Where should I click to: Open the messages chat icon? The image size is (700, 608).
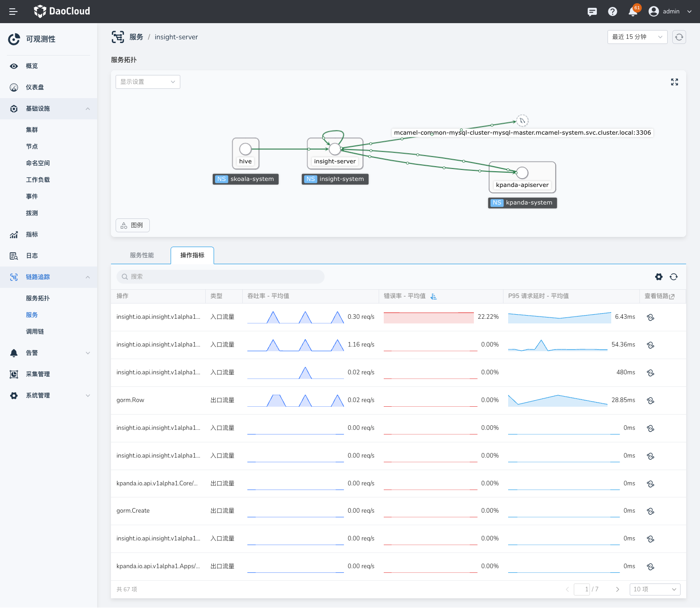coord(592,12)
